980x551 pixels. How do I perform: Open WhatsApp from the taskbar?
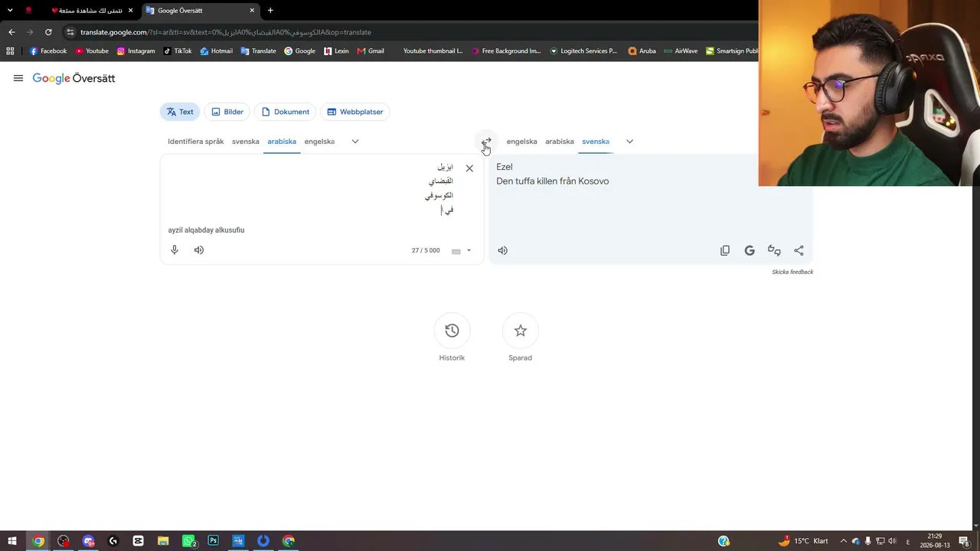[x=188, y=541]
